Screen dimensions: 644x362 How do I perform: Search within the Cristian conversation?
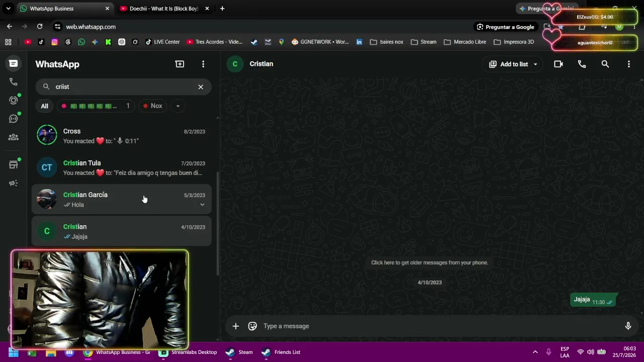[x=605, y=64]
